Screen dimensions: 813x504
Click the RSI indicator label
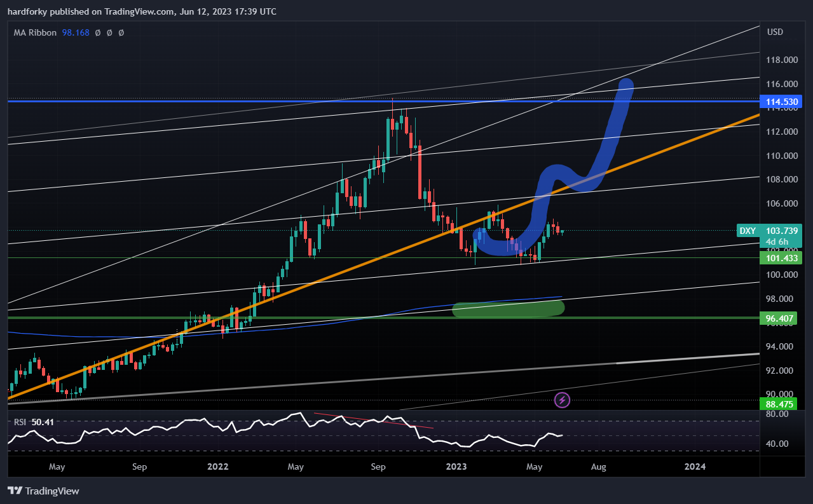[x=21, y=421]
